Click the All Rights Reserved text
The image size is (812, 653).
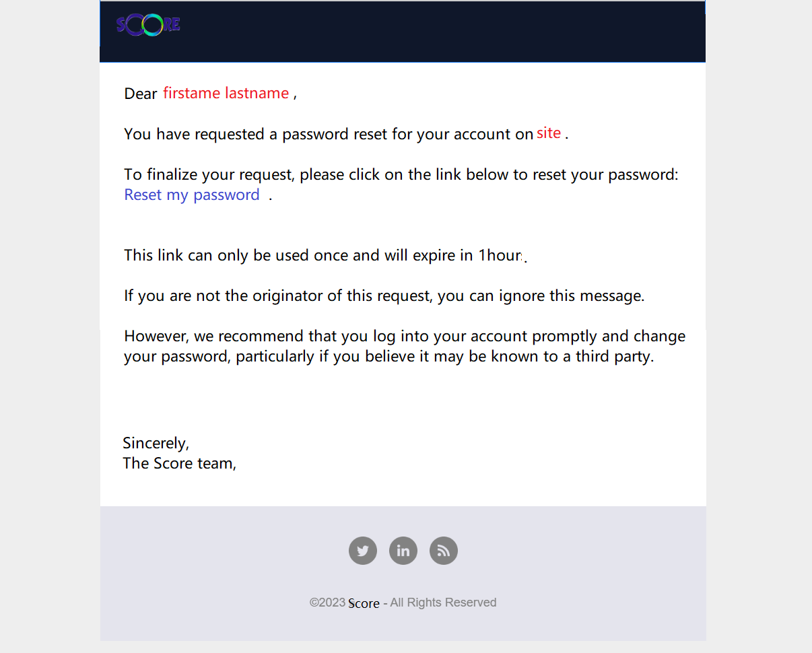tap(443, 603)
